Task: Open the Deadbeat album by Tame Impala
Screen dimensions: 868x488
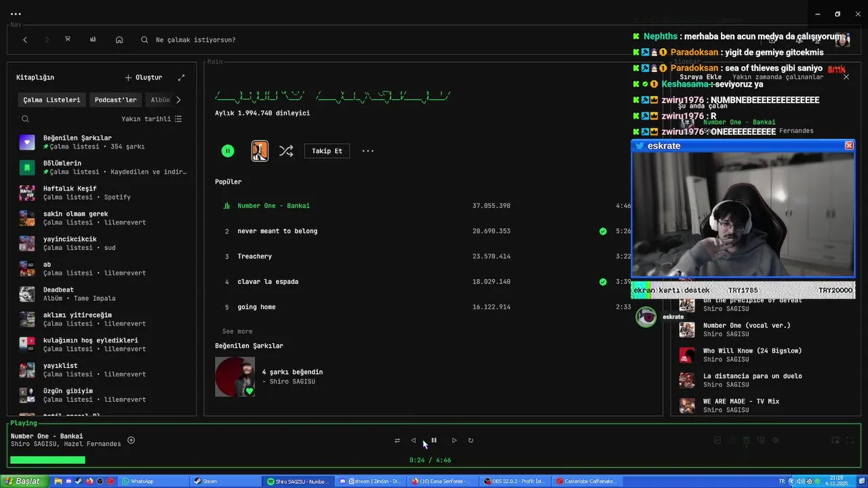Action: coord(102,294)
